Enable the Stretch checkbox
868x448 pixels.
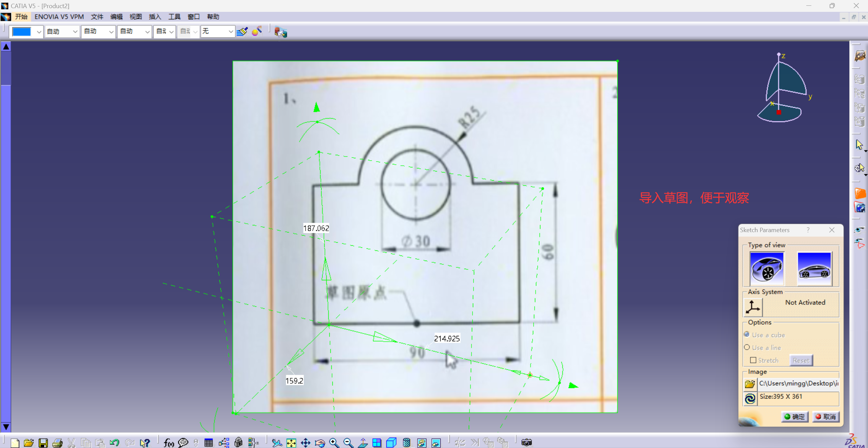[x=753, y=360]
